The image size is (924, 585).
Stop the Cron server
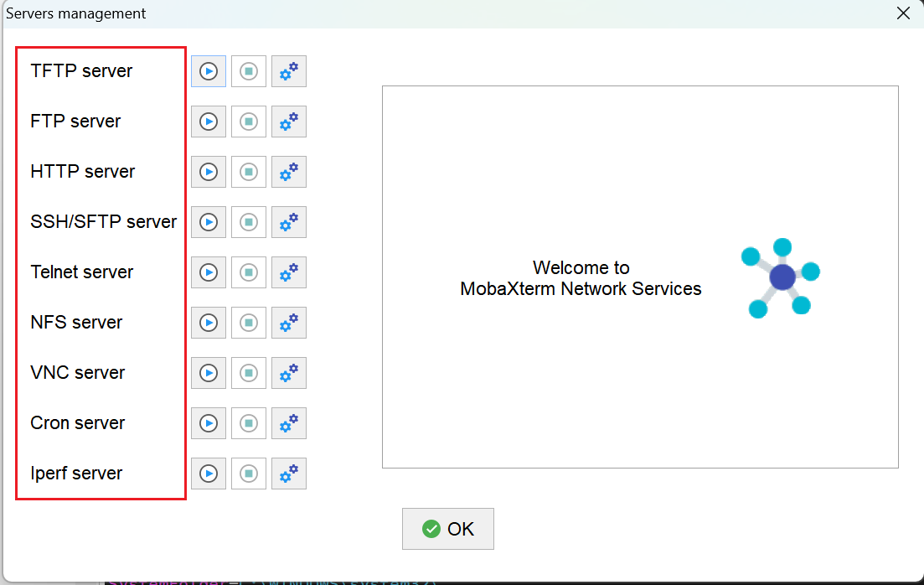click(x=249, y=423)
